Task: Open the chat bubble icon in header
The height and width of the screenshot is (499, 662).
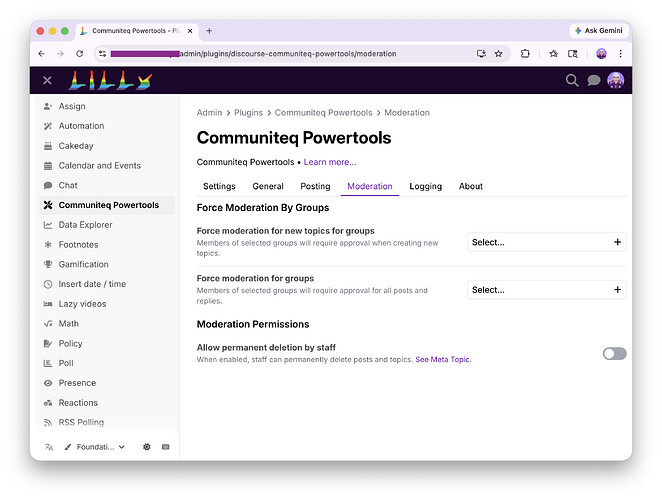Action: coord(594,80)
